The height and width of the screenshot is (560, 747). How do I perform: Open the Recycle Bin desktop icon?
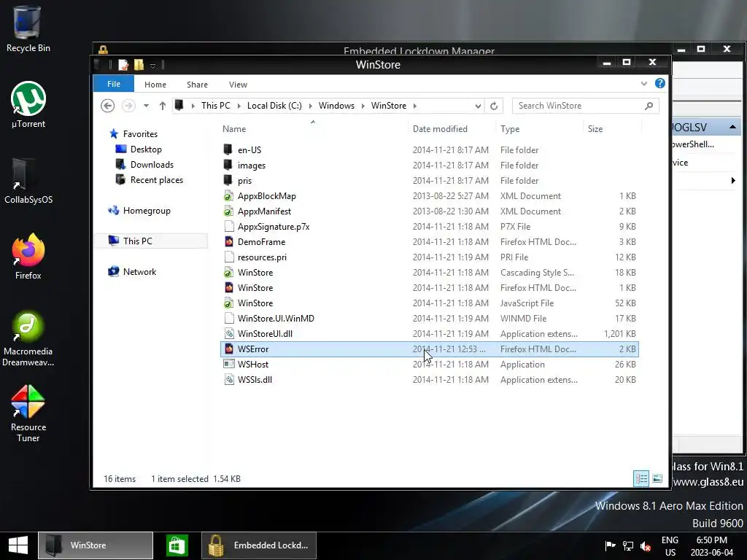coord(28,28)
